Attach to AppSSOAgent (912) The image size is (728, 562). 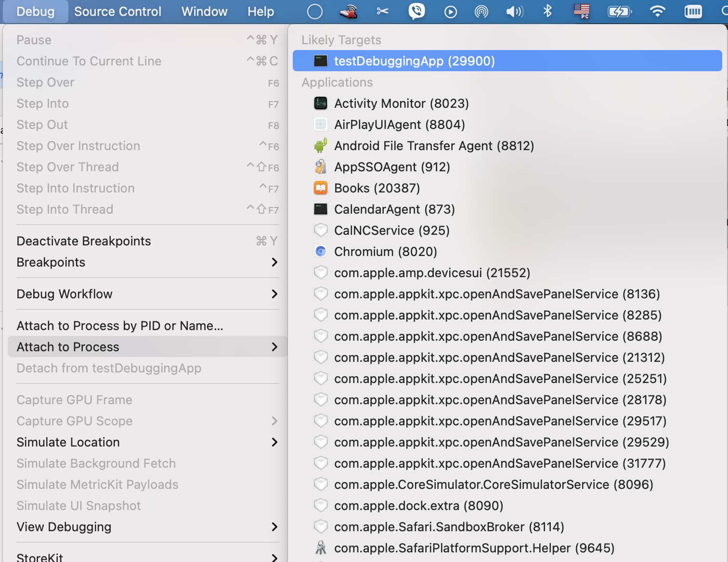click(x=507, y=167)
